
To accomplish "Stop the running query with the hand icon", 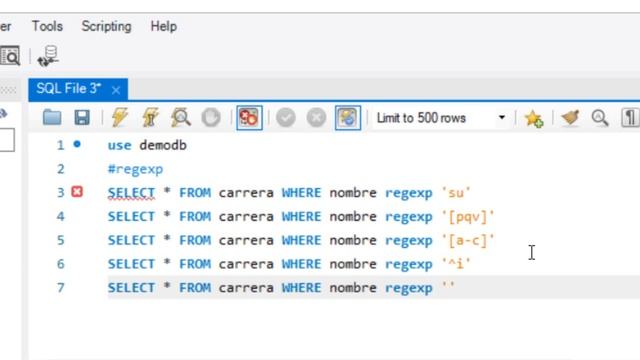I will 211,118.
